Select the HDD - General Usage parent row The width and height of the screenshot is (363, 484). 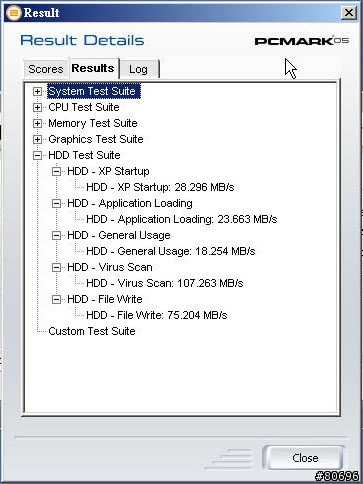[x=119, y=235]
